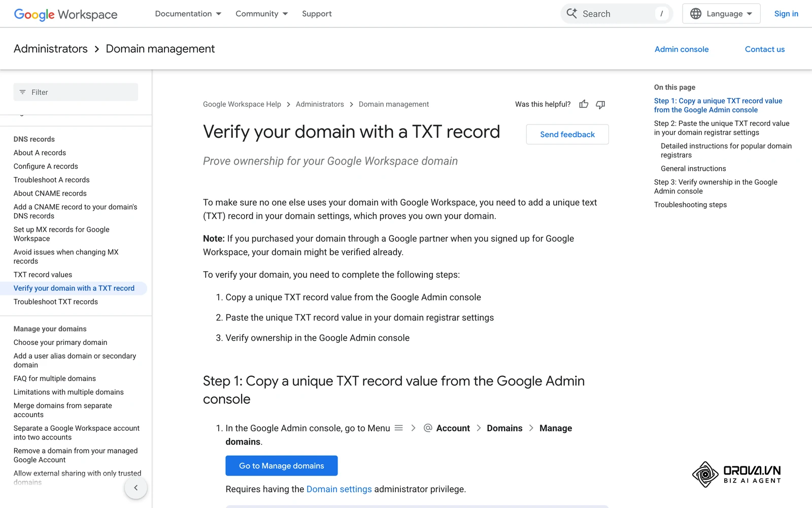Viewport: 812px width, 508px height.
Task: Click Domain management in the page header
Action: tap(160, 49)
